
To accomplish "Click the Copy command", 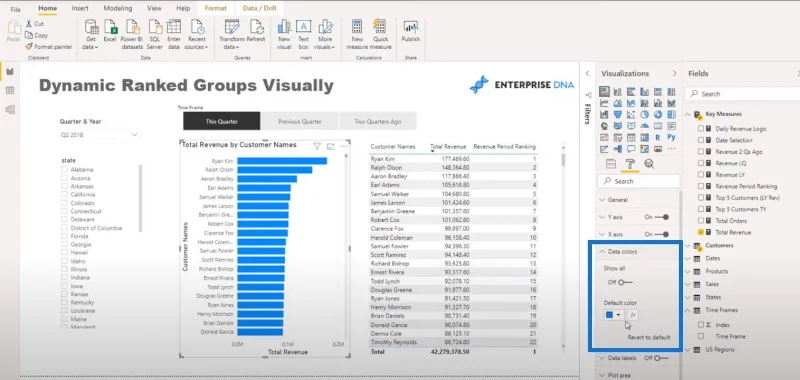I will 36,35.
